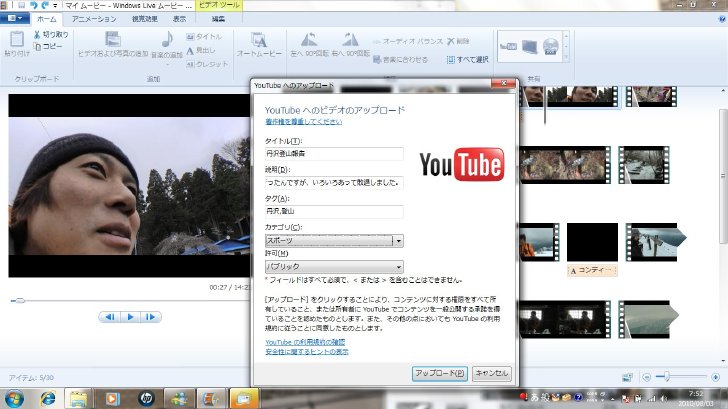Click the zoom in plus icon in status bar
The image size is (728, 409).
coord(715,377)
